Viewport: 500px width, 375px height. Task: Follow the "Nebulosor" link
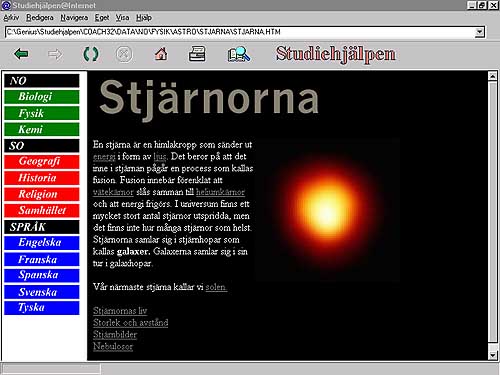click(113, 346)
